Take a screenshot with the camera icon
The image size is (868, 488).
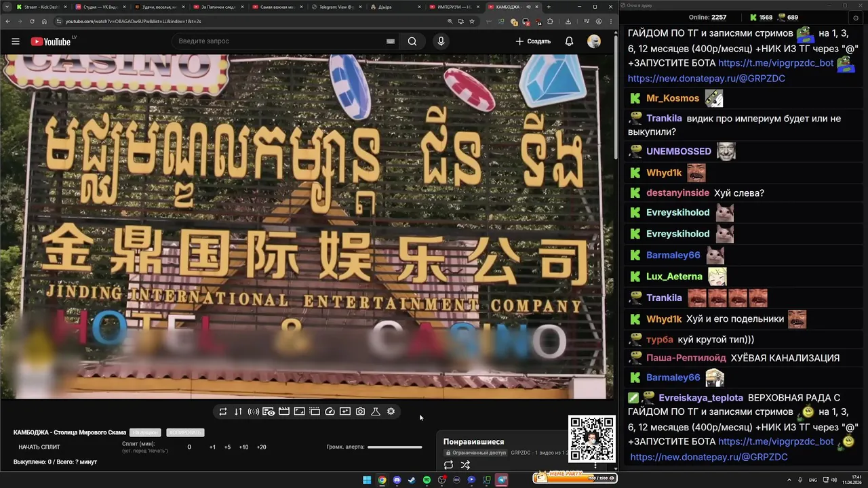pos(360,411)
